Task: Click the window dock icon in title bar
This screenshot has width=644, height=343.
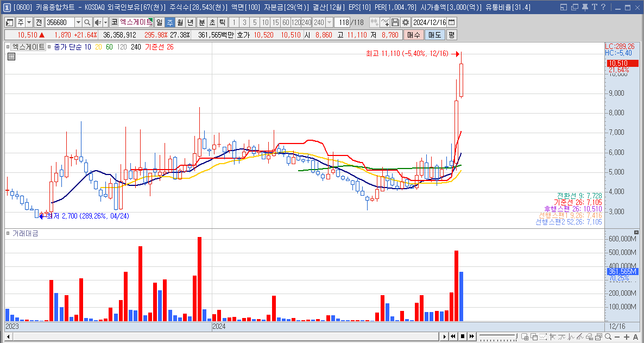Action: 564,7
